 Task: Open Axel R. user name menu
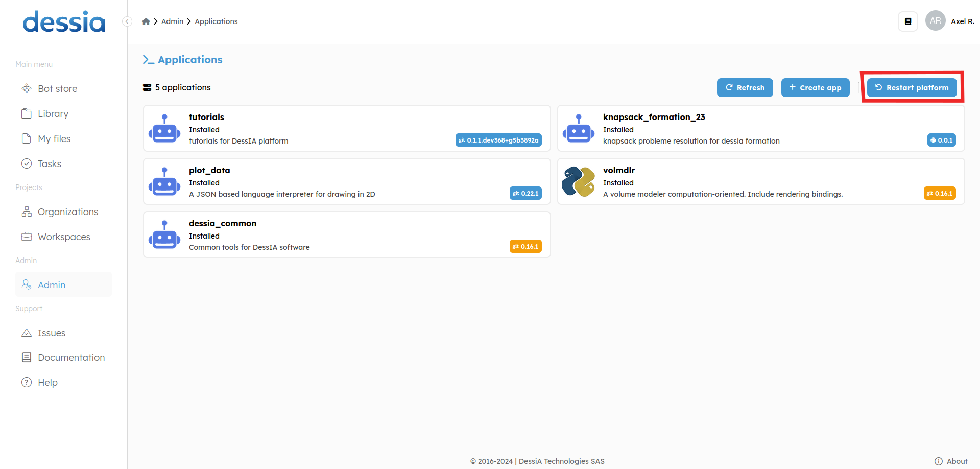tap(963, 21)
